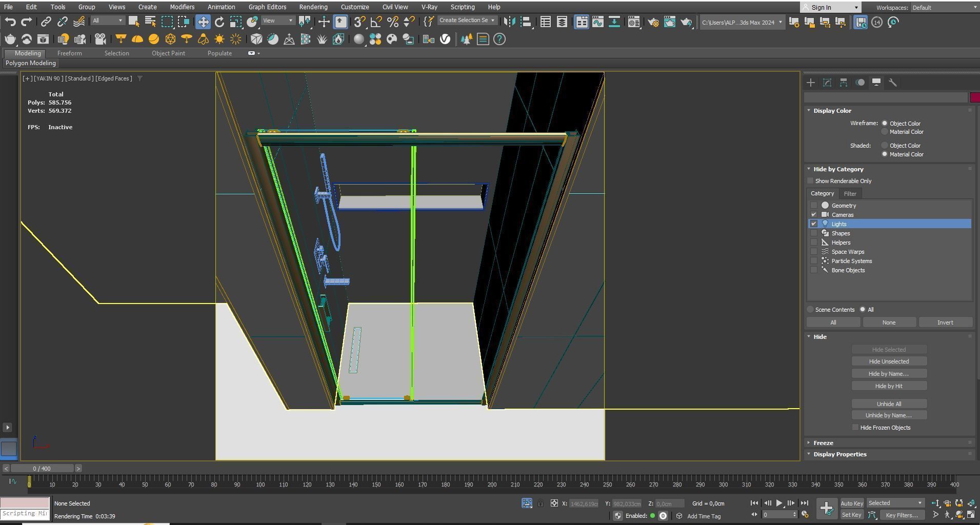Image resolution: width=980 pixels, height=525 pixels.
Task: Activate the Select and Move tool
Action: click(x=203, y=22)
